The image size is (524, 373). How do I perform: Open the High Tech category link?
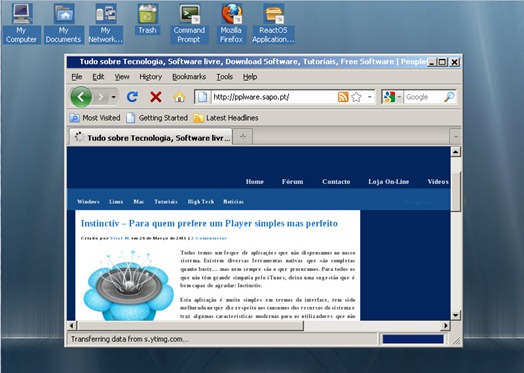coord(201,202)
